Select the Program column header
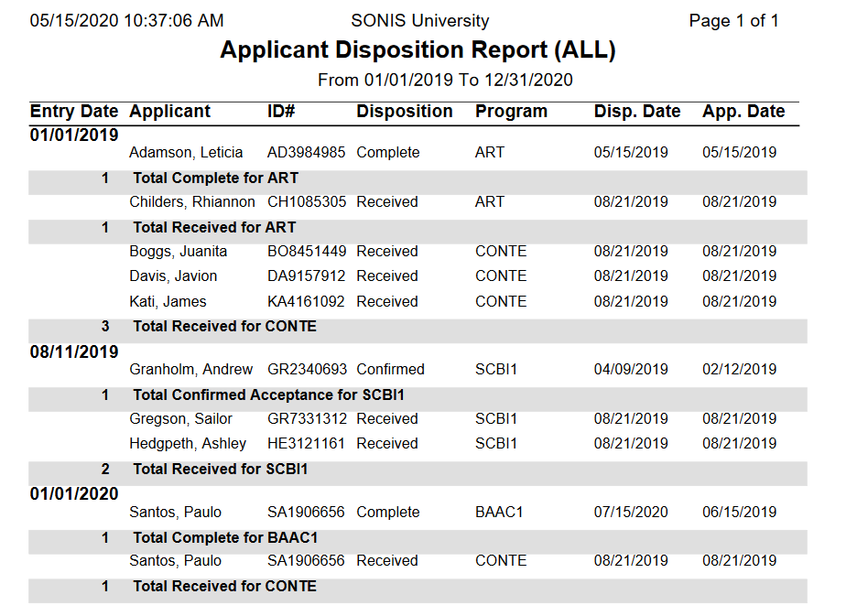857x616 pixels. 511,112
